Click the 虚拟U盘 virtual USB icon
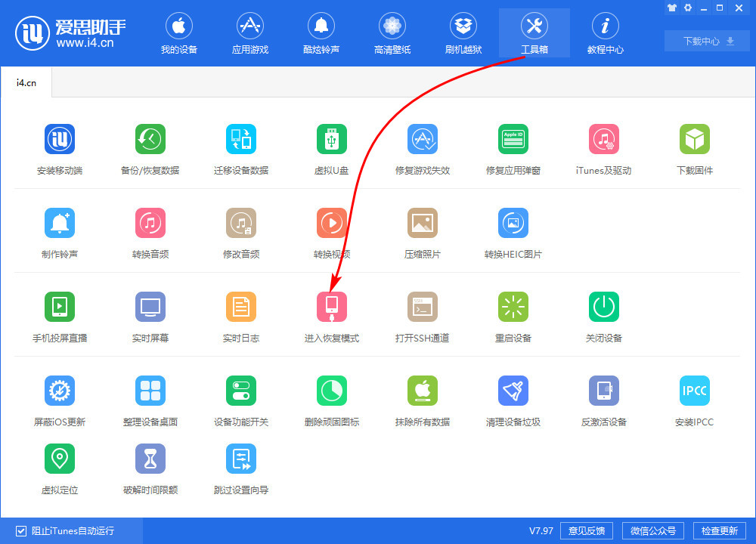The width and height of the screenshot is (756, 544). 331,140
